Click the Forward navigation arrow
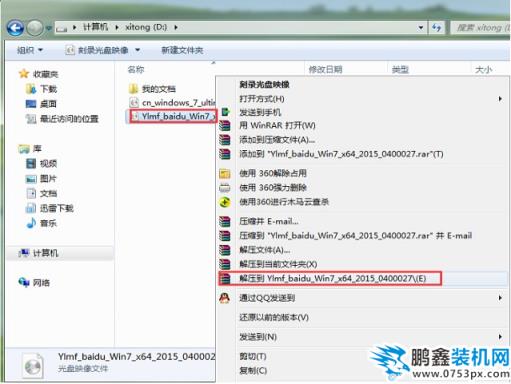Viewport: 511px width, 384px height. tap(35, 28)
